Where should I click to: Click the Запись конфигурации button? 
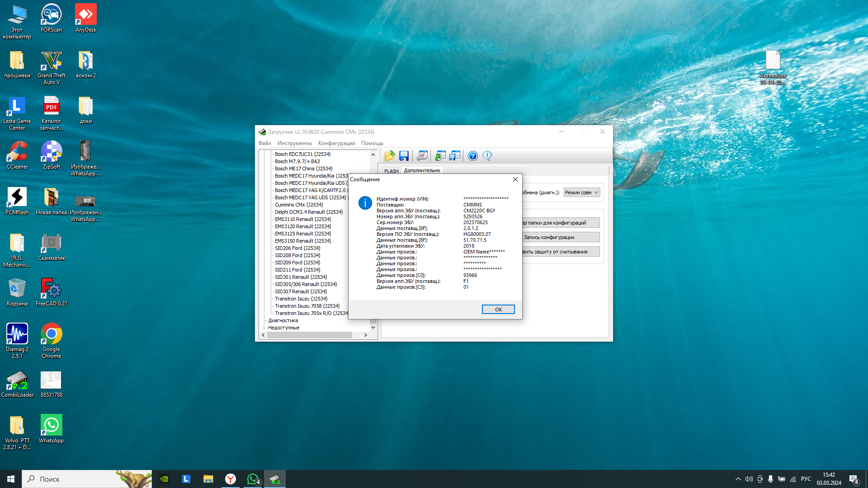pyautogui.click(x=560, y=237)
